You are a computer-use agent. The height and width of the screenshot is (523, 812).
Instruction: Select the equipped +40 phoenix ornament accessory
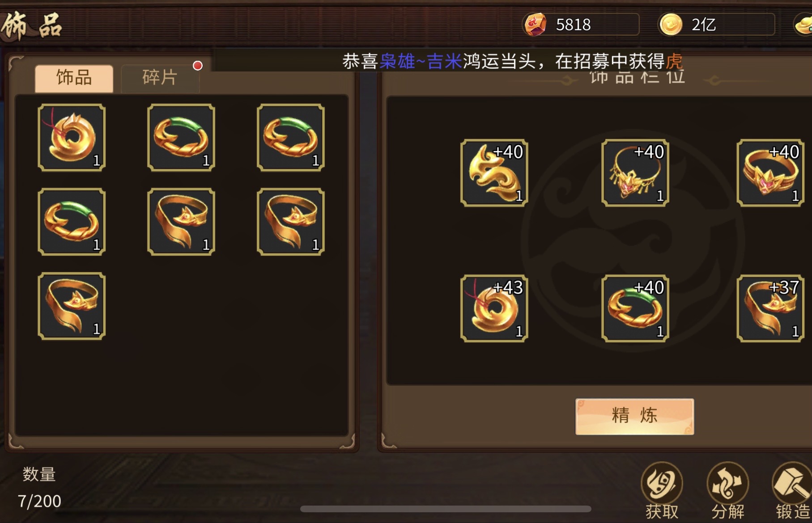click(x=494, y=173)
